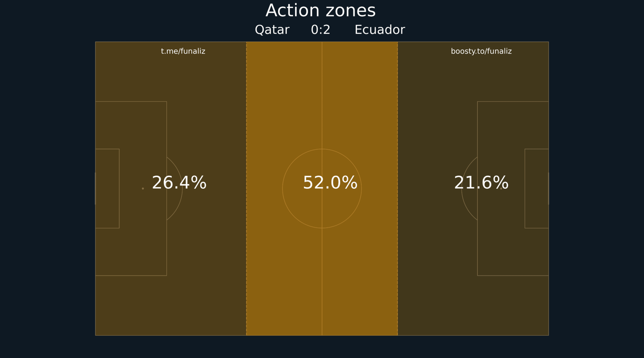Click the 52.0% middle zone label
This screenshot has height=358, width=644.
[x=330, y=183]
